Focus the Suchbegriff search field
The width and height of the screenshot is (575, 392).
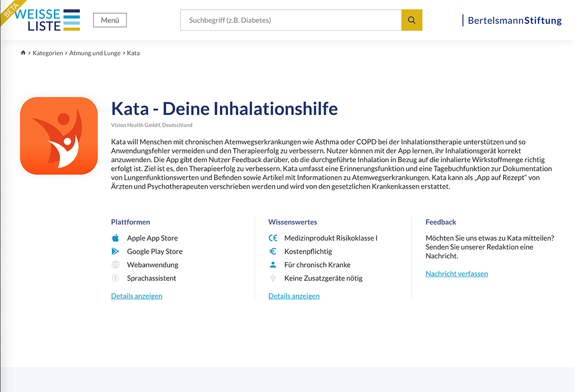pyautogui.click(x=291, y=20)
